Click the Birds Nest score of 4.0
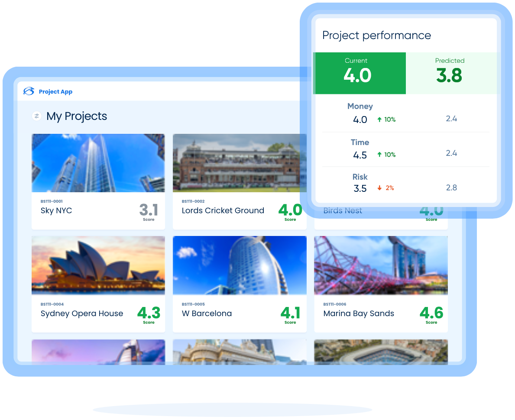The width and height of the screenshot is (515, 420). tap(431, 211)
